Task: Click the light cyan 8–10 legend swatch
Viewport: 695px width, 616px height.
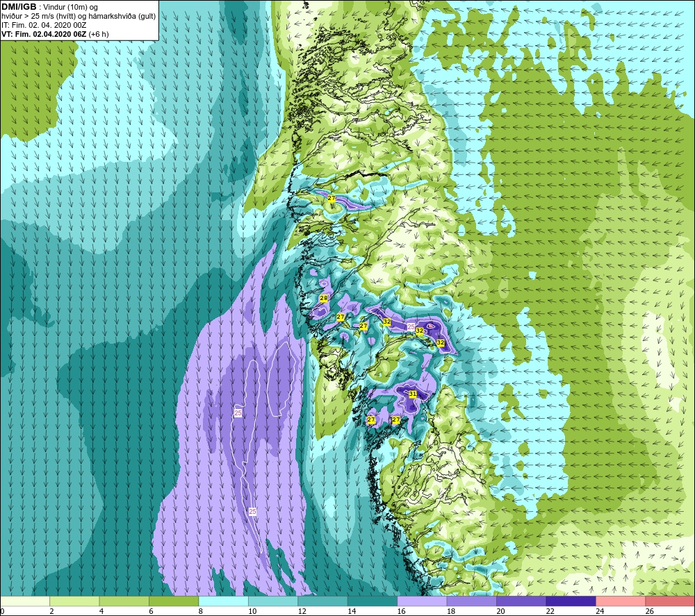Action: click(223, 601)
